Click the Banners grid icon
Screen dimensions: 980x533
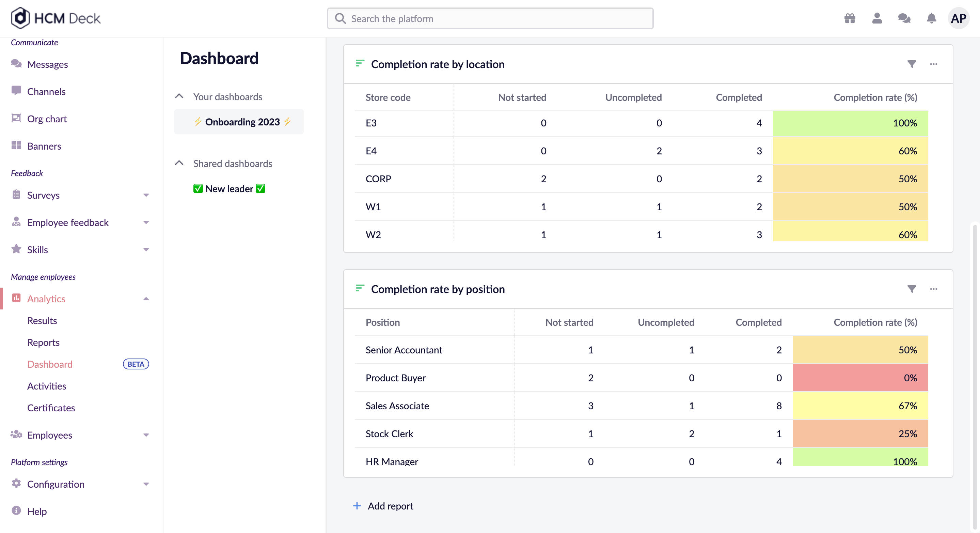point(16,146)
